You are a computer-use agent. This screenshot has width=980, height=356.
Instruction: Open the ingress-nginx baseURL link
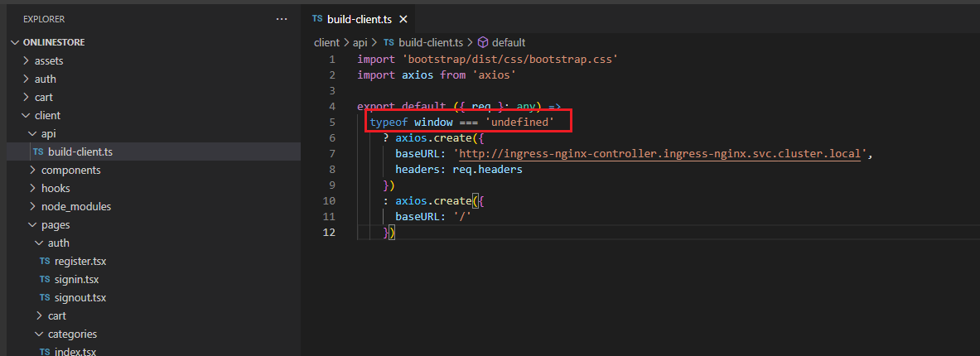[663, 153]
